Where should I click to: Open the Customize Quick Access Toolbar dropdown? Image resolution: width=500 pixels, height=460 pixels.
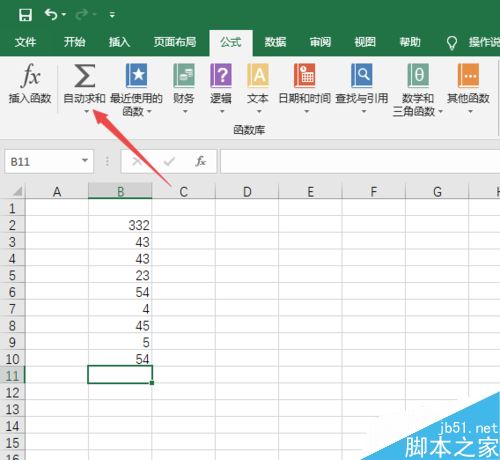pos(112,15)
